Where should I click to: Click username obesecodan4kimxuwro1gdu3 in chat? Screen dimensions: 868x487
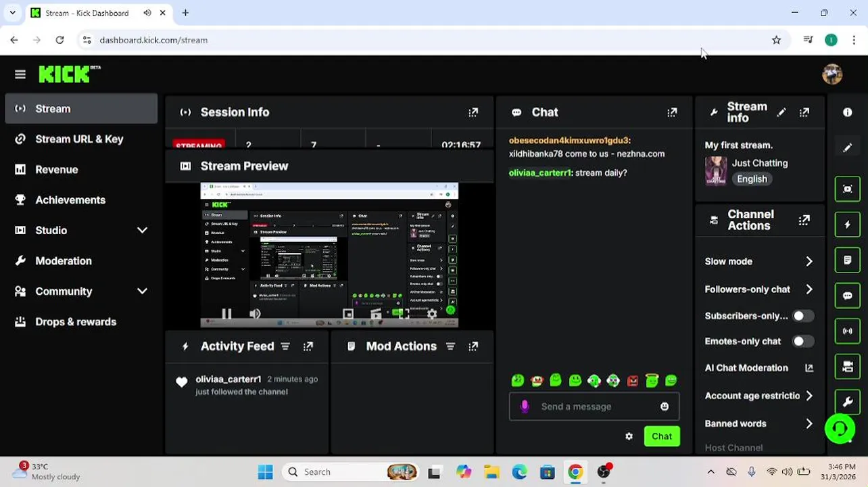click(x=569, y=141)
